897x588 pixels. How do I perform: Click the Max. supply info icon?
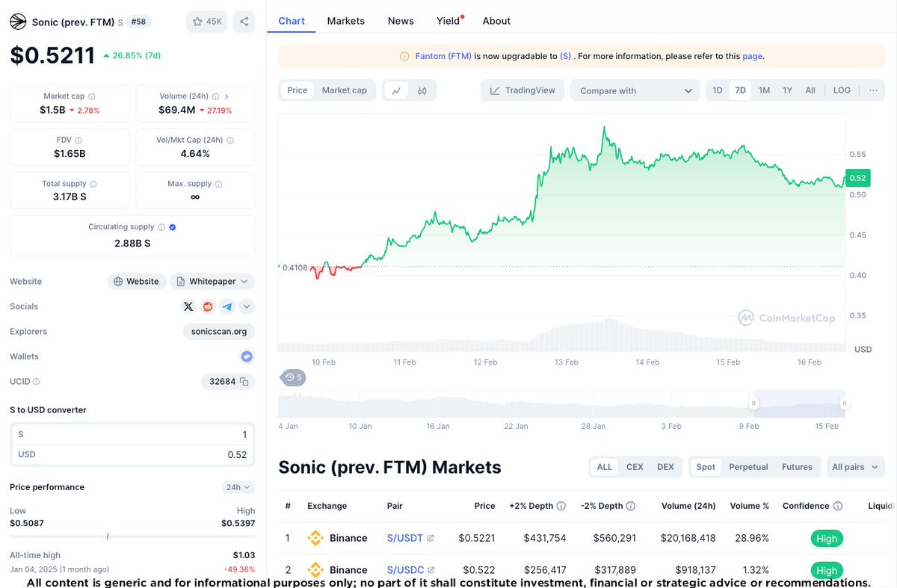(219, 184)
